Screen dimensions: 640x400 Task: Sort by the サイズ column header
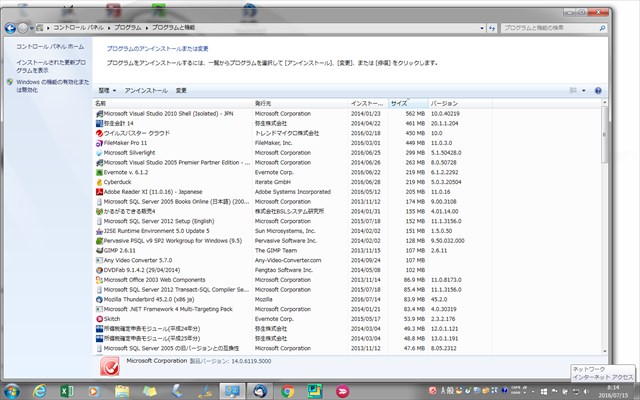[408, 103]
